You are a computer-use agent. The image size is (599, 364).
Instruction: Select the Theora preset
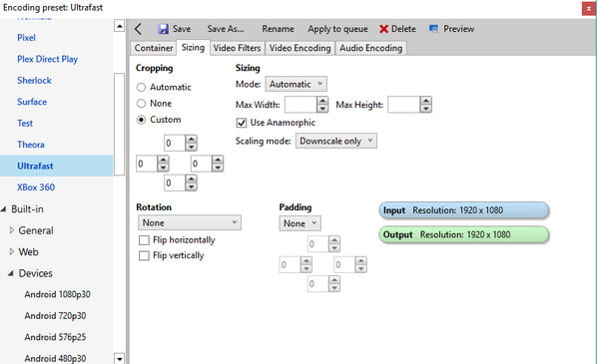[x=31, y=145]
